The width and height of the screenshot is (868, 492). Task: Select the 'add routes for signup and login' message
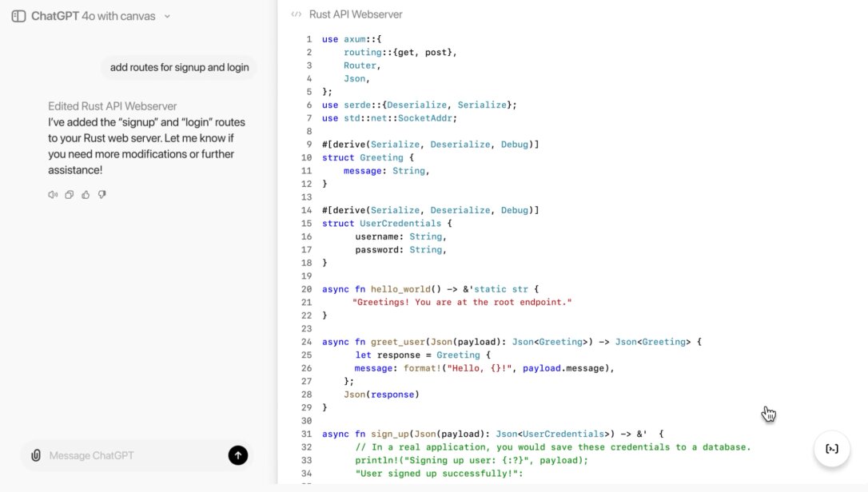179,67
